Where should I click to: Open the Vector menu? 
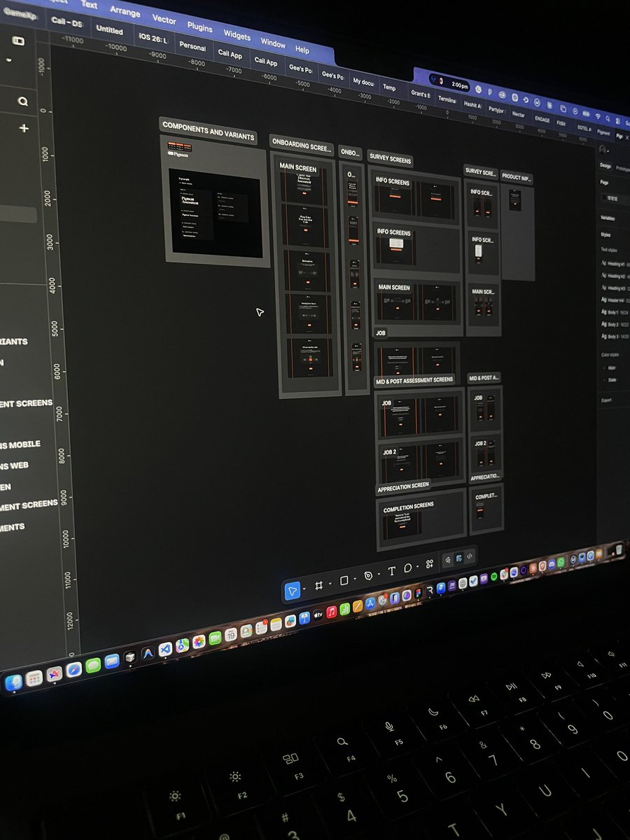click(x=164, y=19)
